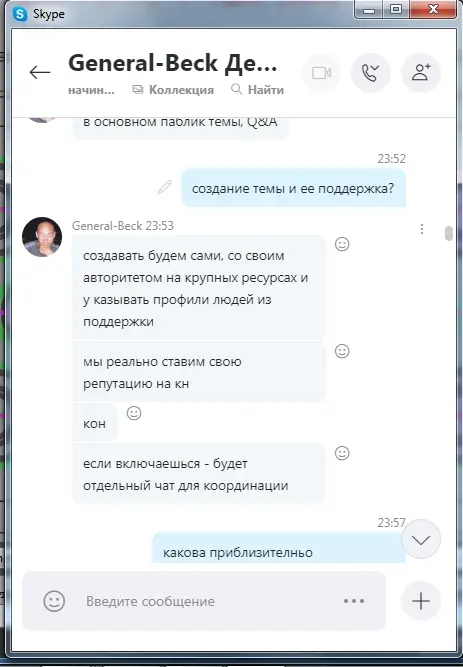Viewport: 463px width, 667px height.
Task: React to the 'если включаешься' message
Action: (x=342, y=453)
